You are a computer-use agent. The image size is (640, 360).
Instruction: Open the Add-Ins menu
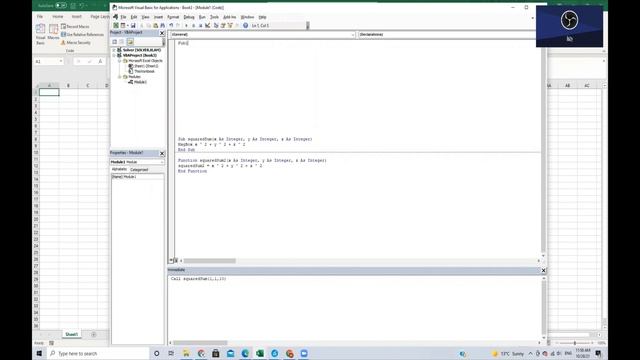[x=229, y=17]
